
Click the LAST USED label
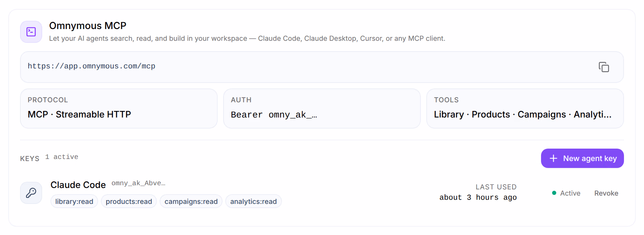496,187
